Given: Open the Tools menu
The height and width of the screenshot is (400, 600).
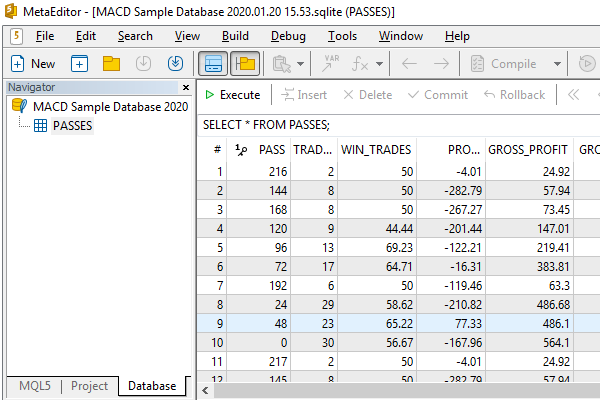Looking at the screenshot, I should pos(342,36).
